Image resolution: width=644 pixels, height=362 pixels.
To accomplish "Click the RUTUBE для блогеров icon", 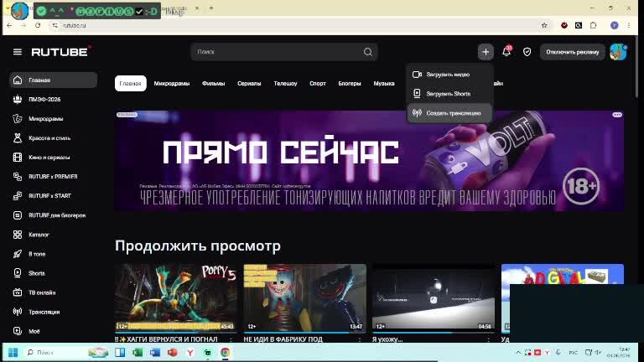I will pyautogui.click(x=18, y=215).
